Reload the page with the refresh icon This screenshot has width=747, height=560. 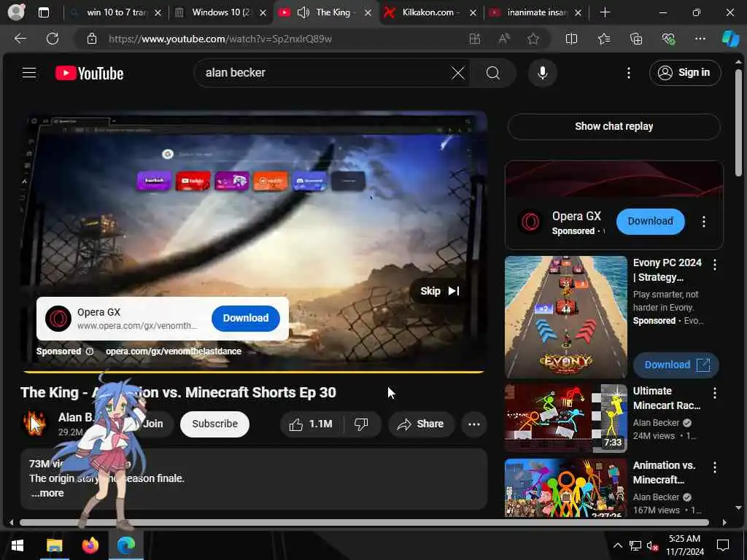click(x=53, y=39)
